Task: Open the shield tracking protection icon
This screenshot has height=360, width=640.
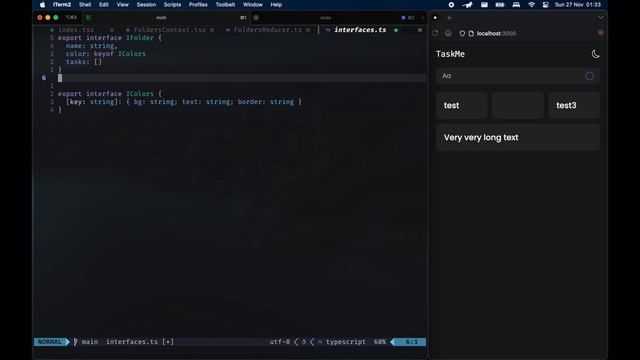Action: click(x=462, y=33)
